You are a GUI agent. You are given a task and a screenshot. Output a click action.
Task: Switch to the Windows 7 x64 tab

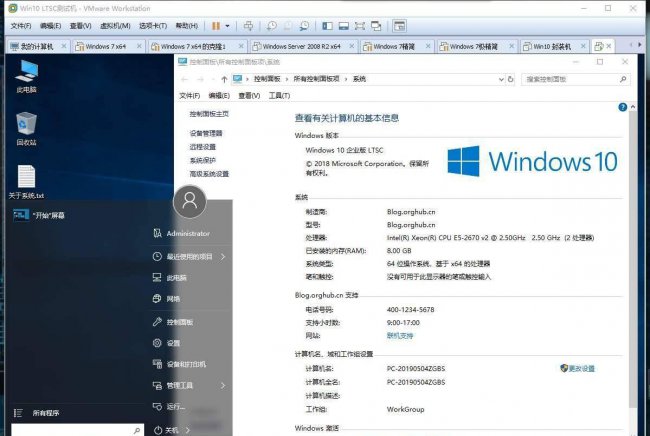tap(105, 46)
